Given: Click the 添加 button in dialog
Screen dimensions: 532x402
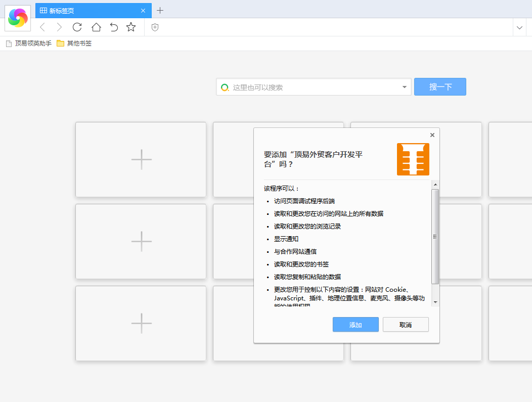Looking at the screenshot, I should (x=356, y=325).
